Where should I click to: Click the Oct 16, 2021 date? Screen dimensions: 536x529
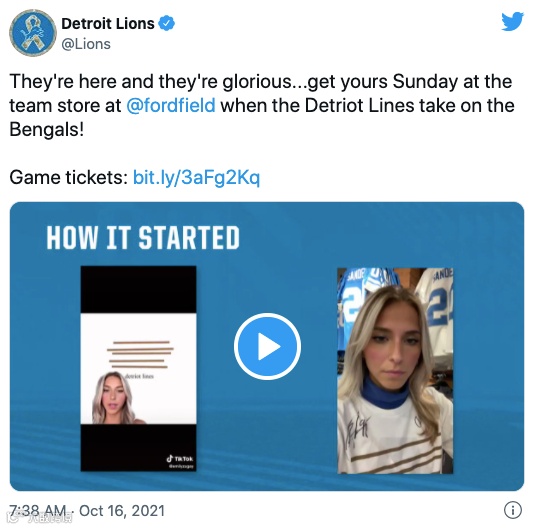point(122,511)
